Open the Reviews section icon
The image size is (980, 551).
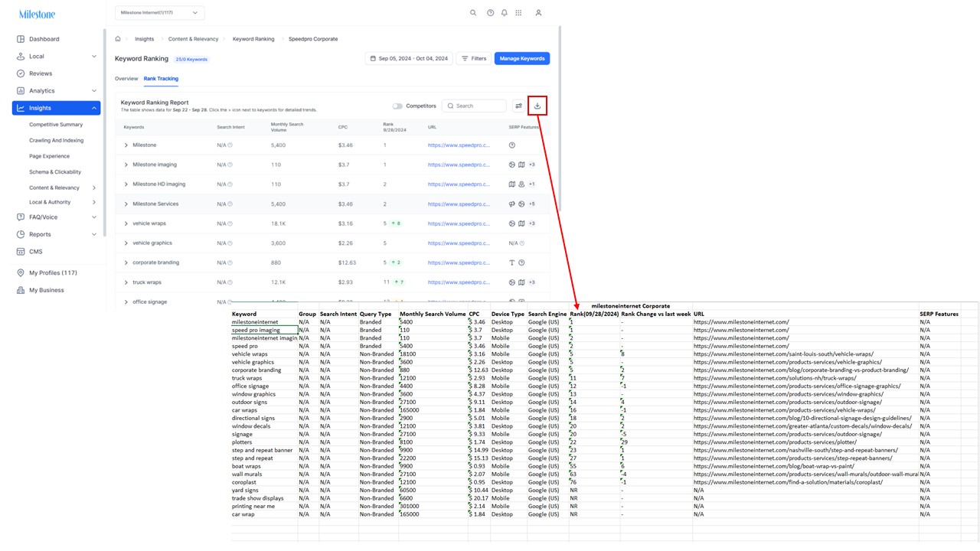click(x=21, y=73)
